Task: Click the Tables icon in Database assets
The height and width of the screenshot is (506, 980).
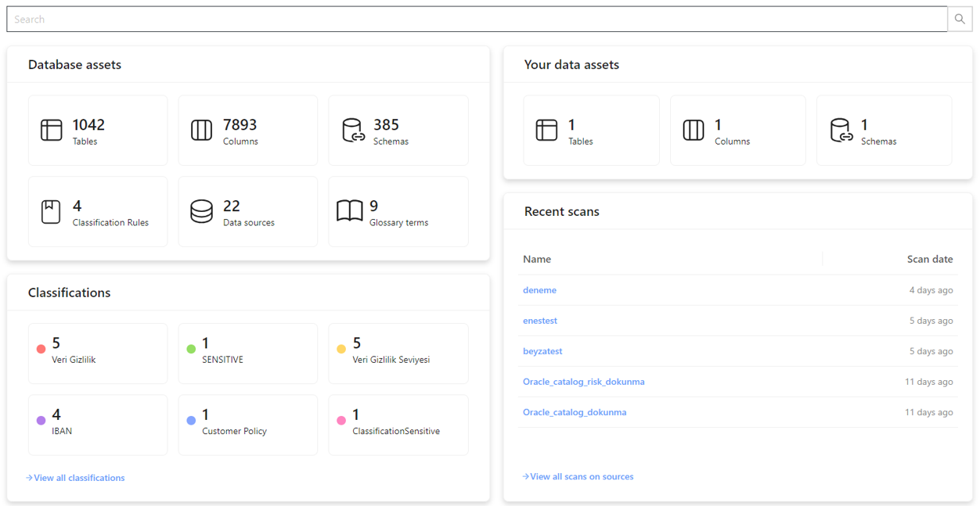Action: click(52, 130)
